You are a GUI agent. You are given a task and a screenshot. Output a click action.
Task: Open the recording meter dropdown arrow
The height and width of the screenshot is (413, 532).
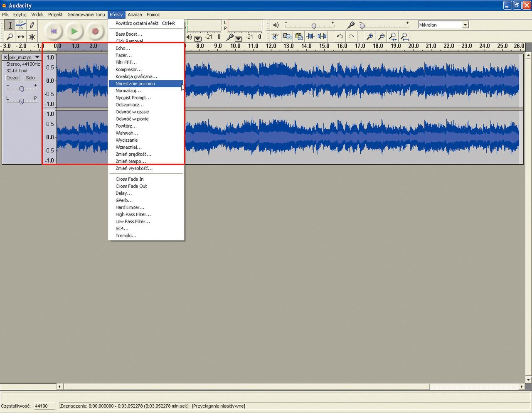239,39
